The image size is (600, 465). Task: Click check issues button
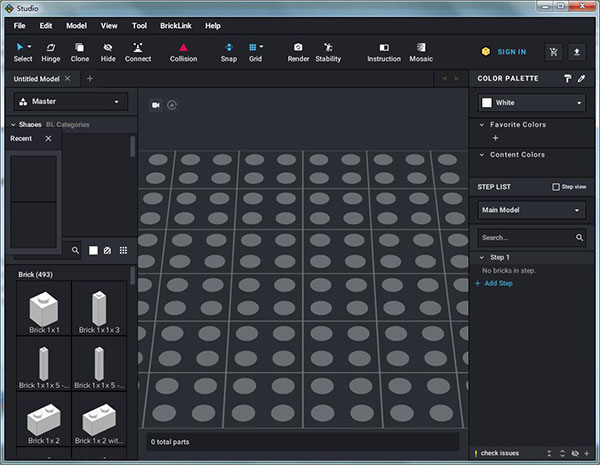tap(496, 454)
